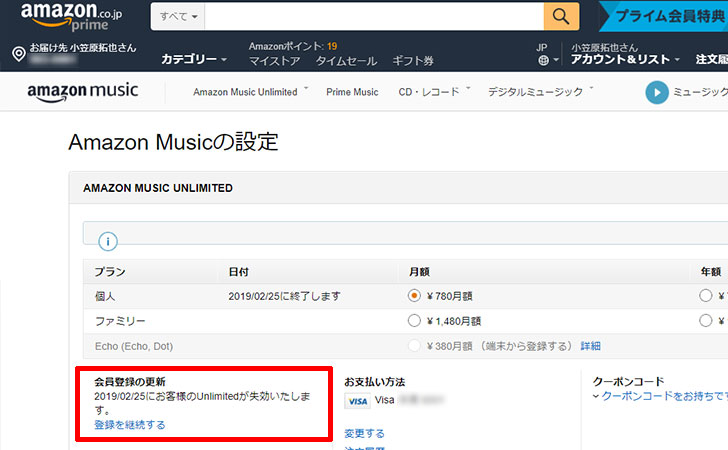The width and height of the screenshot is (728, 450).
Task: Click the 登録を継続する link
Action: [130, 424]
